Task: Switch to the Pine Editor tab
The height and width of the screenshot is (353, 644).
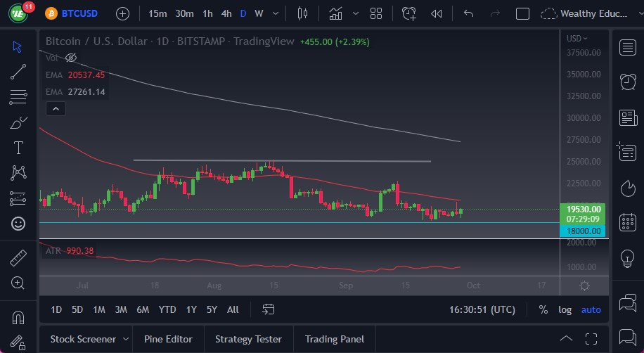Action: pos(168,339)
